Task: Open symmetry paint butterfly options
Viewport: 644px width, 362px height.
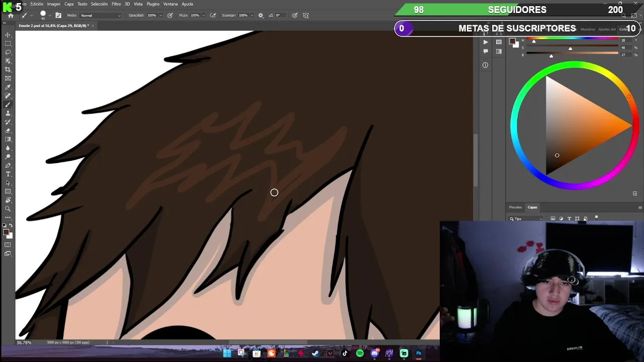Action: coord(306,16)
